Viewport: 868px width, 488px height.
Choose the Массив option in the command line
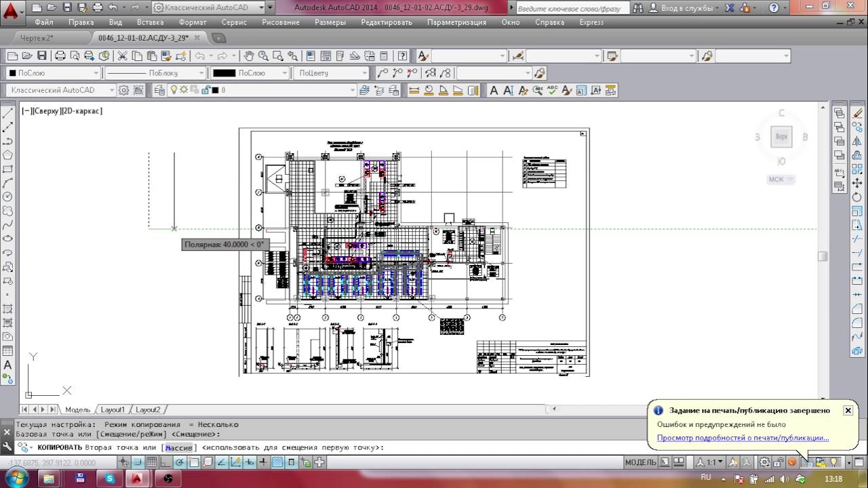(179, 447)
